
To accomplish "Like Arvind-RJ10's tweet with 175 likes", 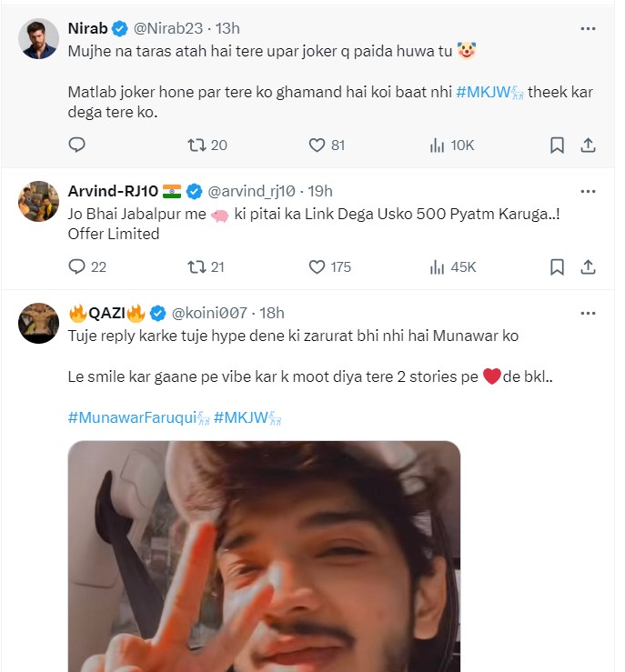I will pyautogui.click(x=318, y=266).
